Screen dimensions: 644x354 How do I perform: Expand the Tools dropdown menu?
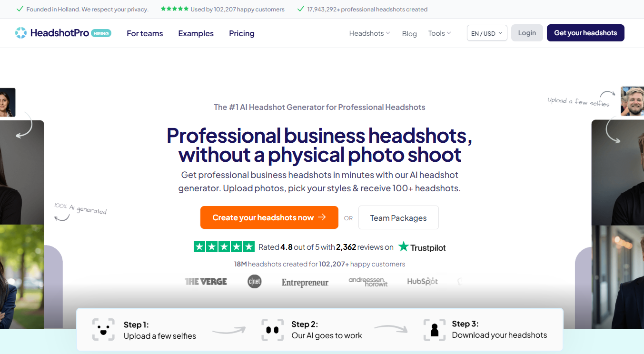[439, 33]
